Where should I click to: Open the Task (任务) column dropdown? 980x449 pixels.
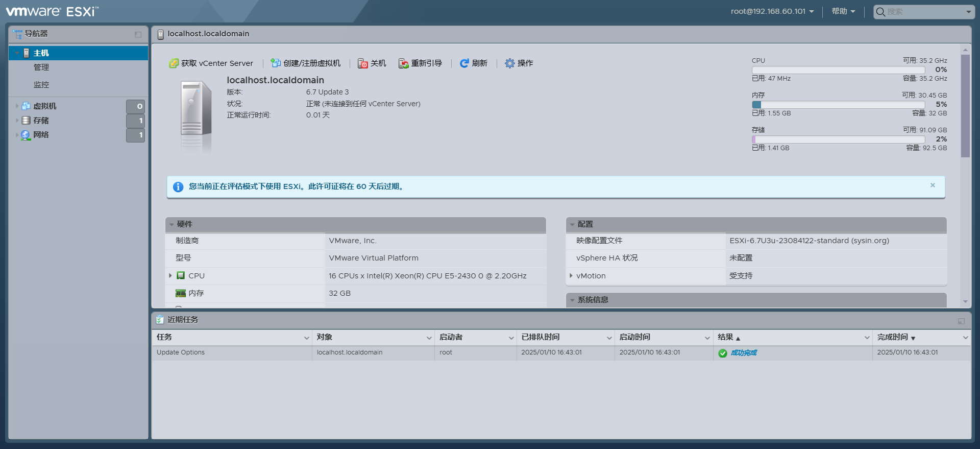click(x=306, y=338)
